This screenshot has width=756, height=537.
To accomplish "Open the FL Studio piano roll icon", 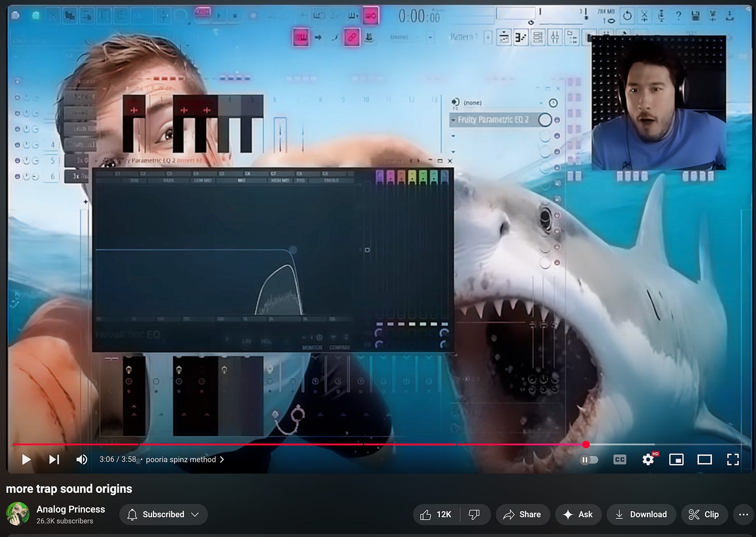I will 521,37.
